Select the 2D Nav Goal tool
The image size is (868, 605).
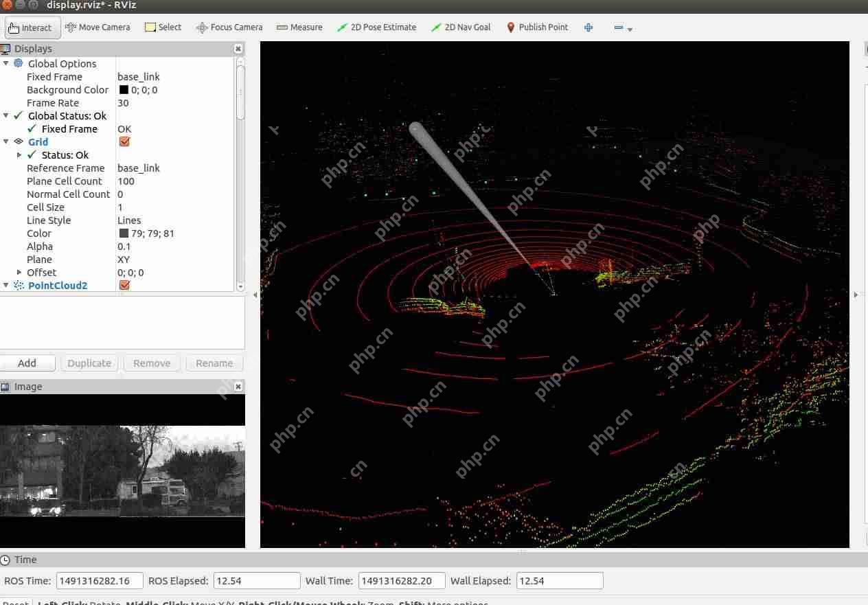(461, 27)
